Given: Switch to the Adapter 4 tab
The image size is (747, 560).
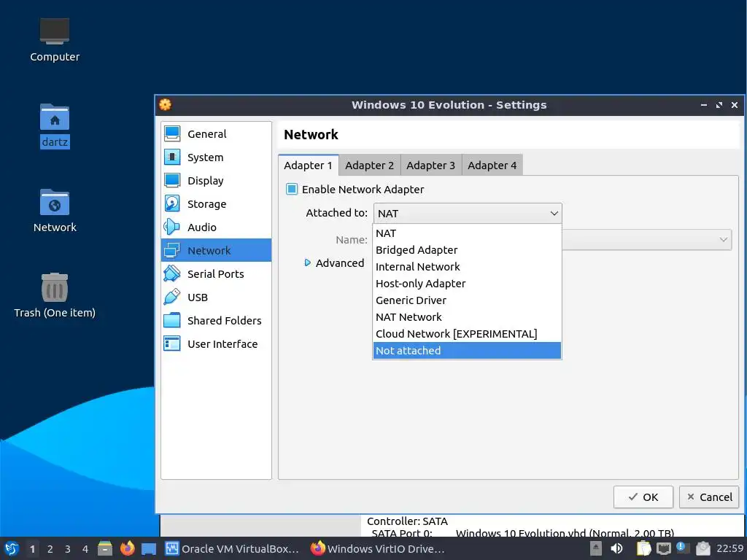Looking at the screenshot, I should click(492, 166).
